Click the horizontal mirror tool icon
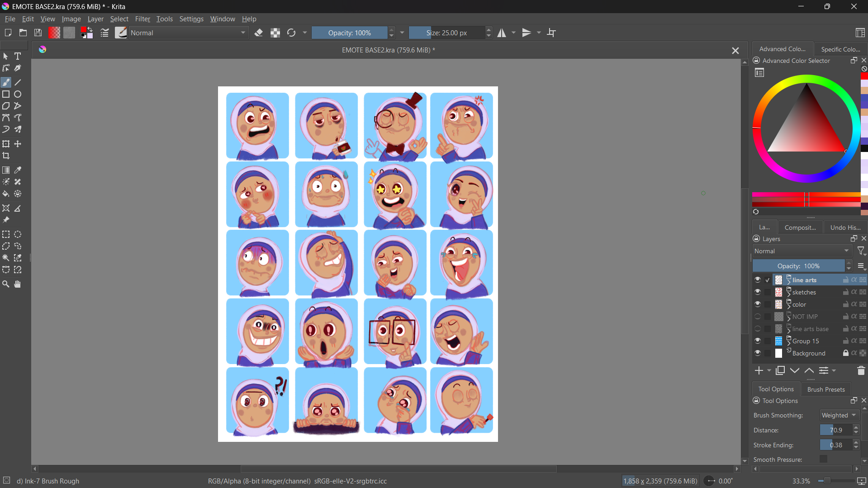The height and width of the screenshot is (488, 868). tap(502, 33)
